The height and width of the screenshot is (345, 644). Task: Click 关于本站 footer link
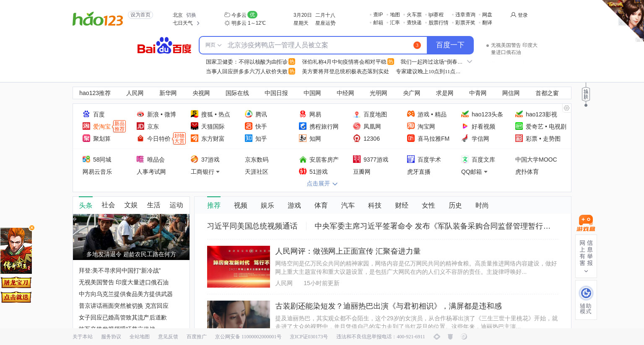[x=83, y=337]
